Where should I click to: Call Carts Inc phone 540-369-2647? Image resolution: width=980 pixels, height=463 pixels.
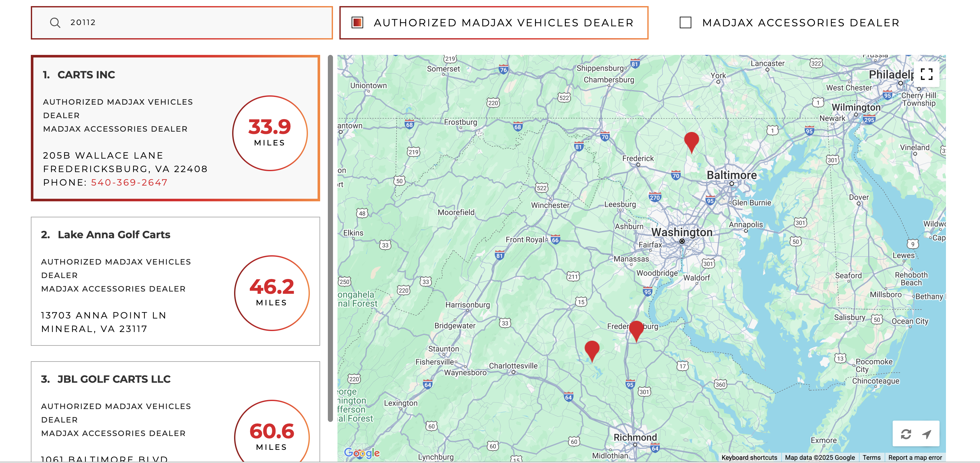click(x=129, y=182)
